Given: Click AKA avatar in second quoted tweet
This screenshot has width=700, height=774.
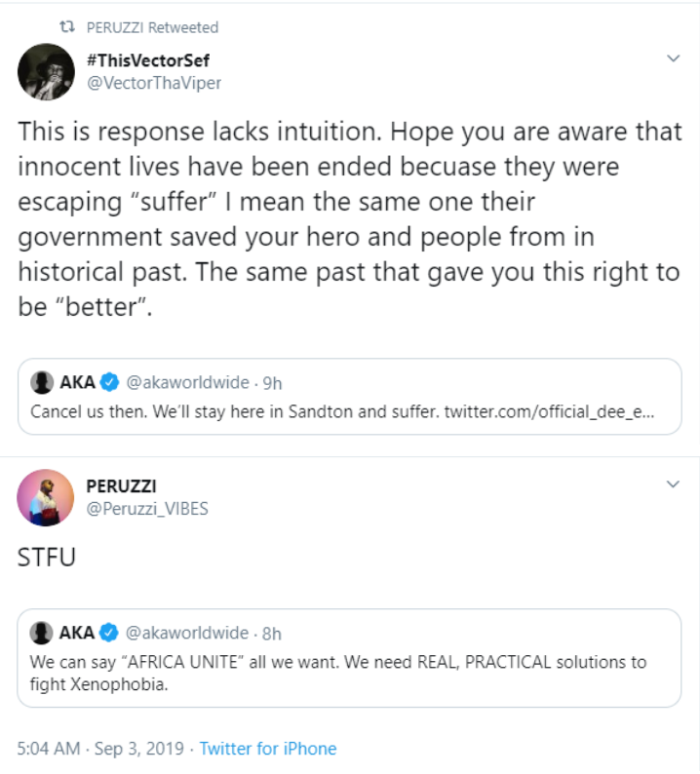Looking at the screenshot, I should (41, 633).
